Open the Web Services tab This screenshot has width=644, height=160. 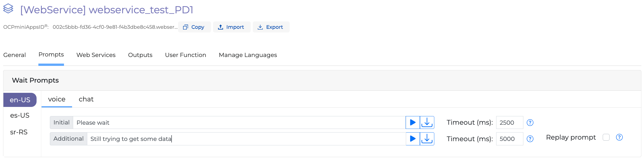tap(96, 55)
